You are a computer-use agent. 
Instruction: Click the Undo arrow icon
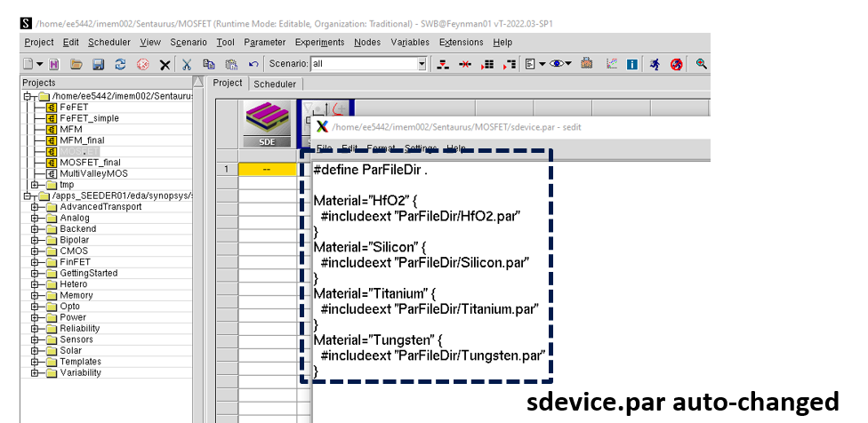click(253, 64)
